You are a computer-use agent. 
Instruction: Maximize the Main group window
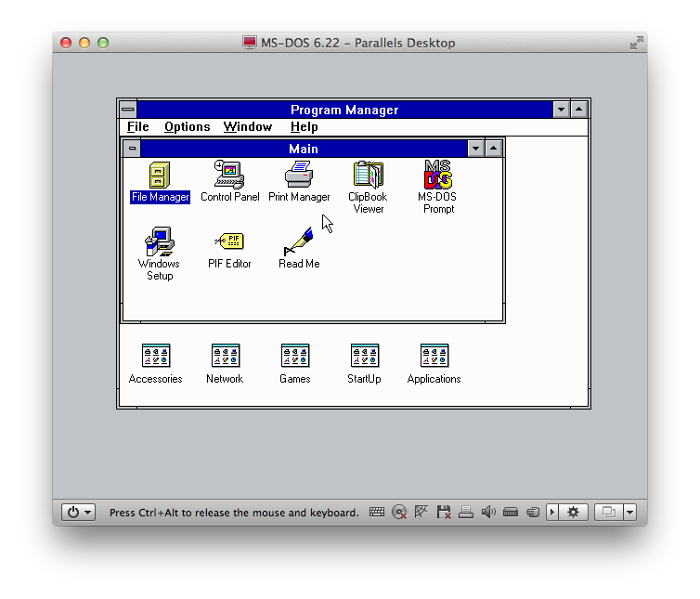[x=494, y=149]
